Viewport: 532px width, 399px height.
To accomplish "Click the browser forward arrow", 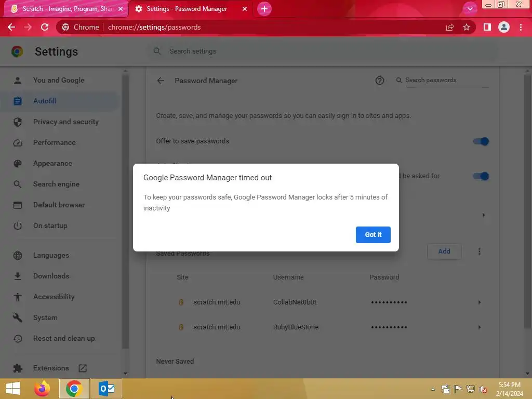I will click(28, 27).
